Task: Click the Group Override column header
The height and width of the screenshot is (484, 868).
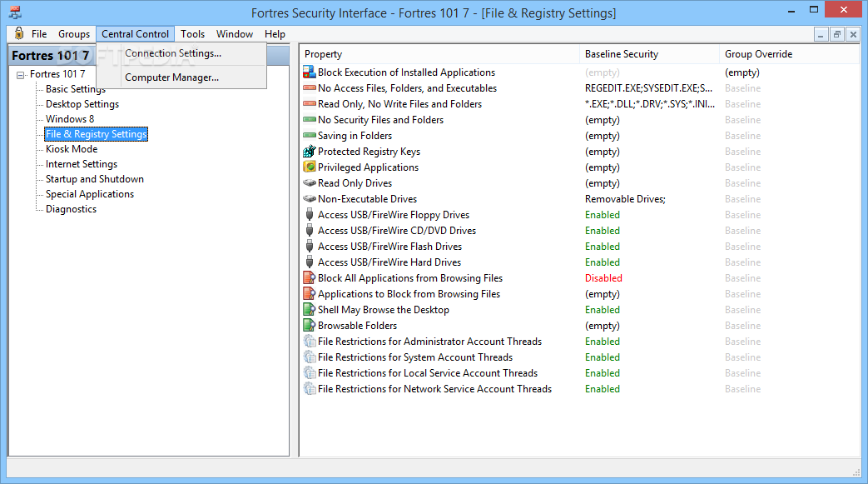Action: click(x=790, y=54)
